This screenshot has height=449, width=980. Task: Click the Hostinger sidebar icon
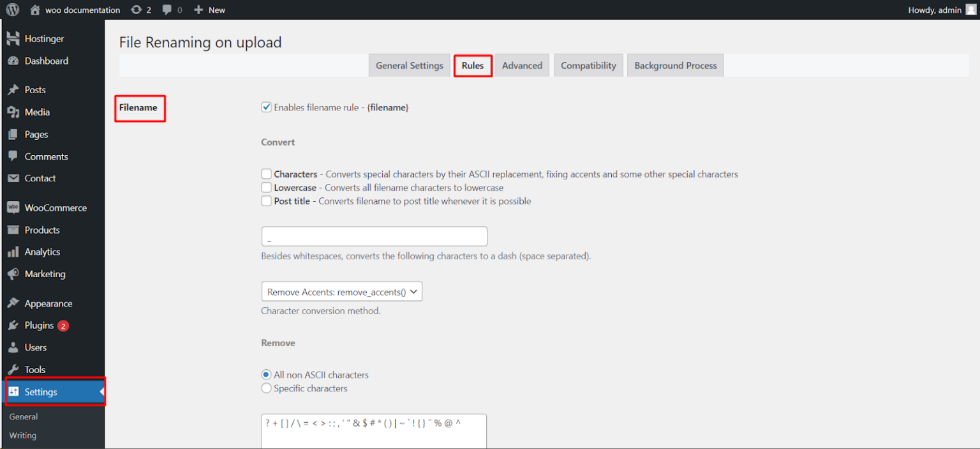coord(14,38)
